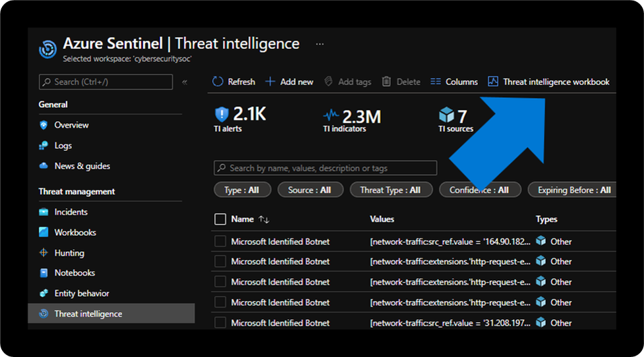Viewport: 644px width, 357px height.
Task: Click cube icon in the 31.208.197 row
Action: tap(541, 323)
